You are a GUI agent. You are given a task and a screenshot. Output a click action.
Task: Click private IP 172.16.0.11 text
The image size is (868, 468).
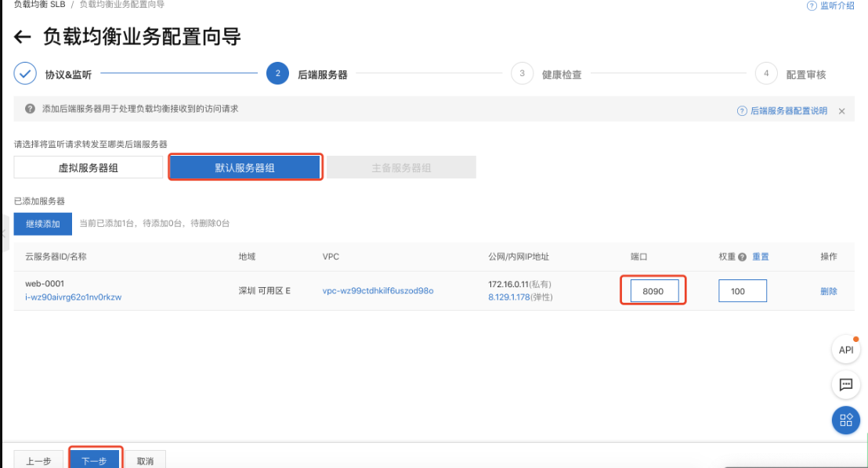click(508, 284)
